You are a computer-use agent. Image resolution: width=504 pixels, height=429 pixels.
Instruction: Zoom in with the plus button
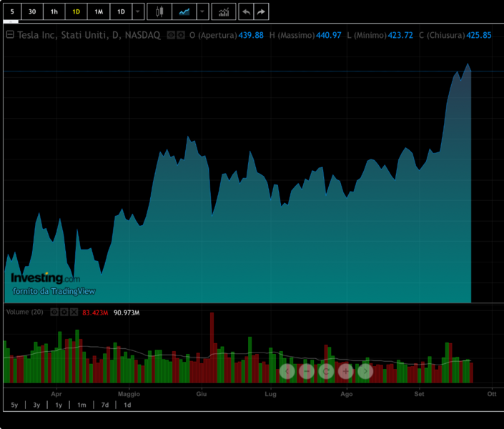[346, 371]
